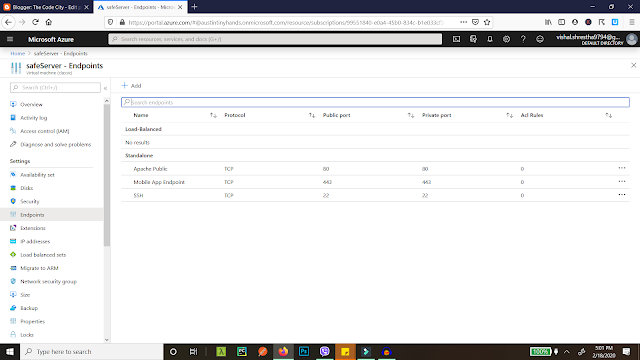Click the Home breadcrumb link
640x360 pixels.
click(18, 53)
